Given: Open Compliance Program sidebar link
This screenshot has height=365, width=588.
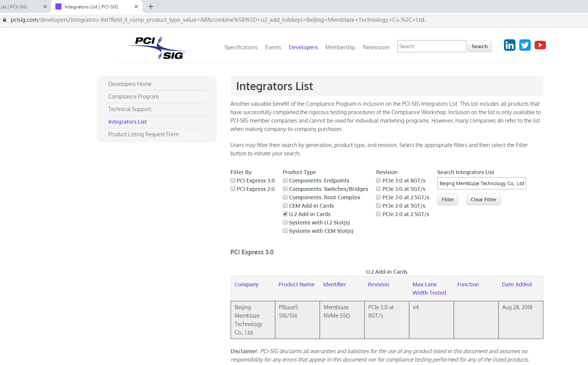Looking at the screenshot, I should click(133, 97).
